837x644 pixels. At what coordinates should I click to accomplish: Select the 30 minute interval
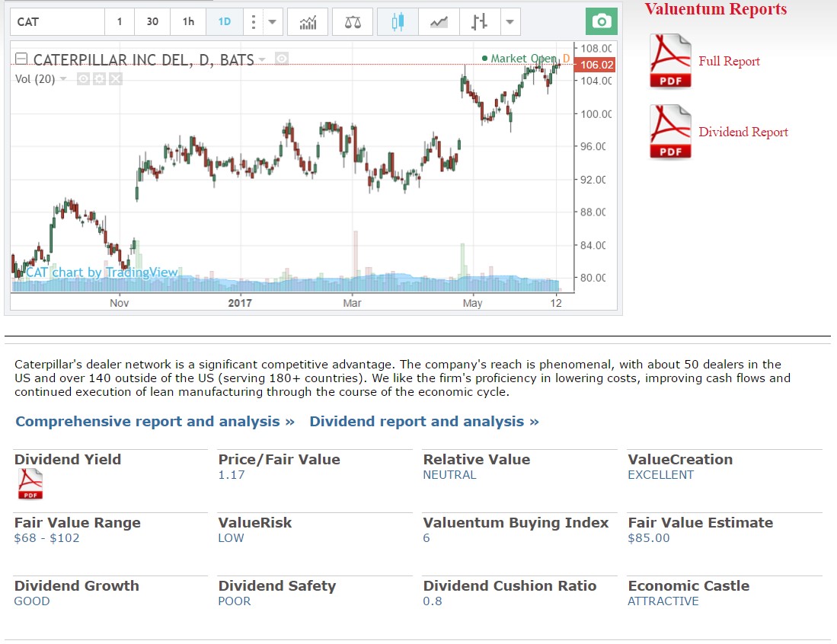tap(152, 22)
